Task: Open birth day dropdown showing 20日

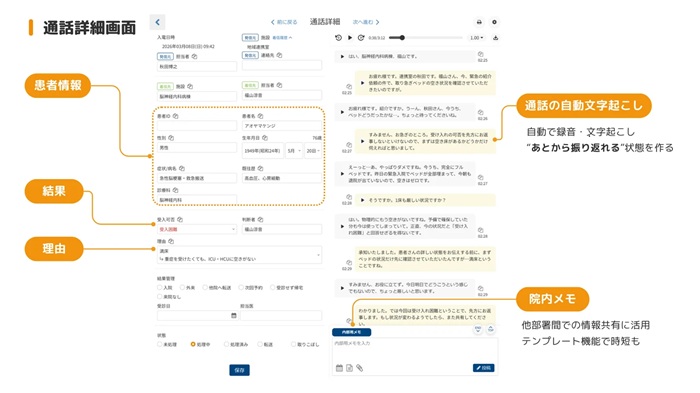Action: pos(313,151)
